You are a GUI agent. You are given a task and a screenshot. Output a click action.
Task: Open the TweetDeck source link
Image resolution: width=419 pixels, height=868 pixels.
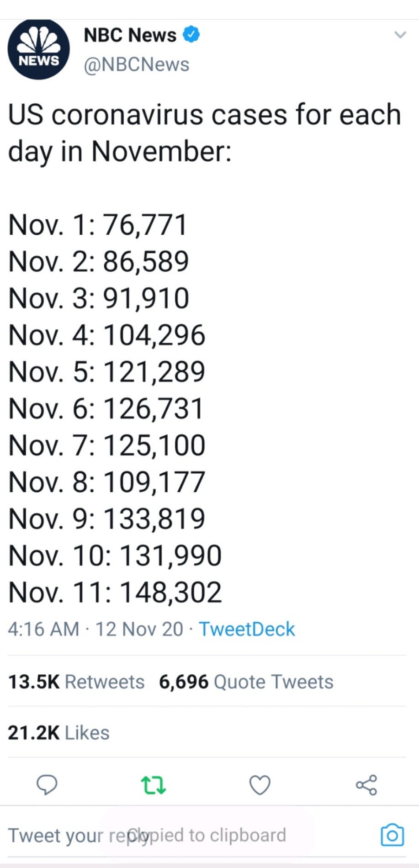click(247, 629)
